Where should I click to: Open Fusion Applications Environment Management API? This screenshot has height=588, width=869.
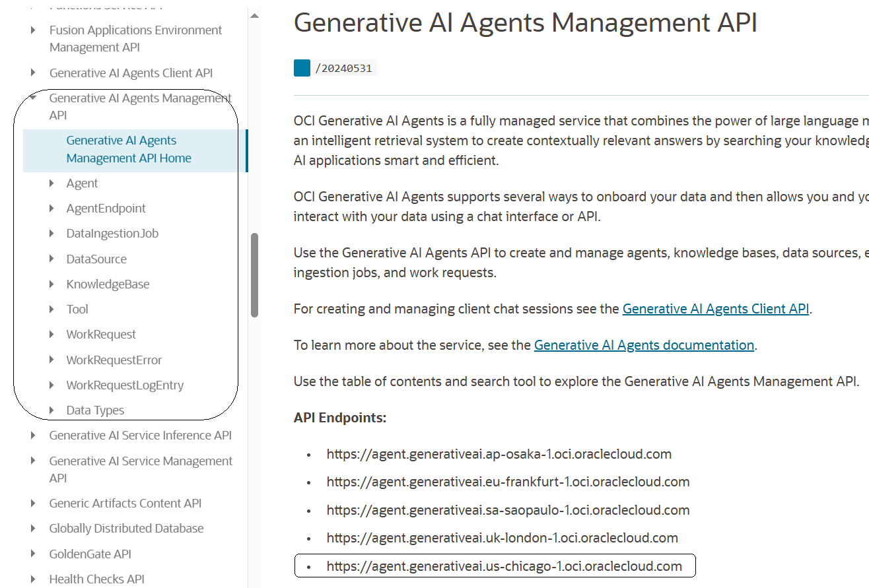pyautogui.click(x=135, y=39)
